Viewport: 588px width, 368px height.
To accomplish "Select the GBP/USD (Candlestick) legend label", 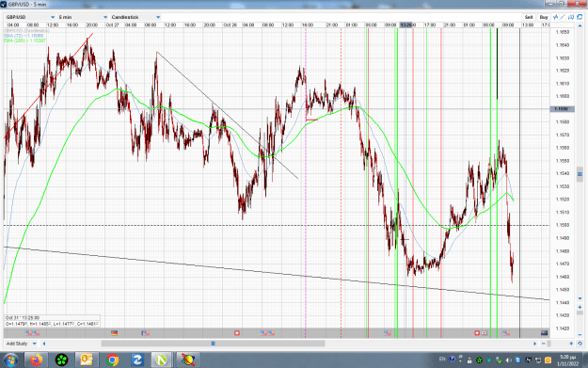I will [26, 31].
